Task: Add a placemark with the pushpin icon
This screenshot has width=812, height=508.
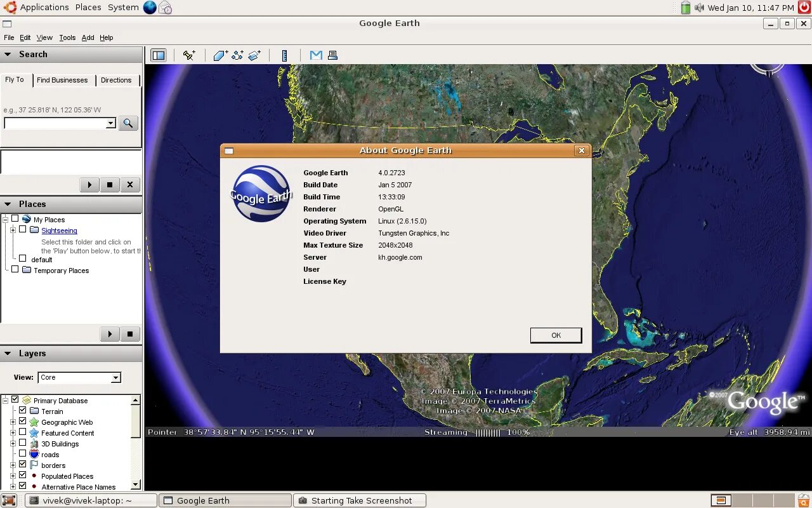Action: click(x=189, y=55)
